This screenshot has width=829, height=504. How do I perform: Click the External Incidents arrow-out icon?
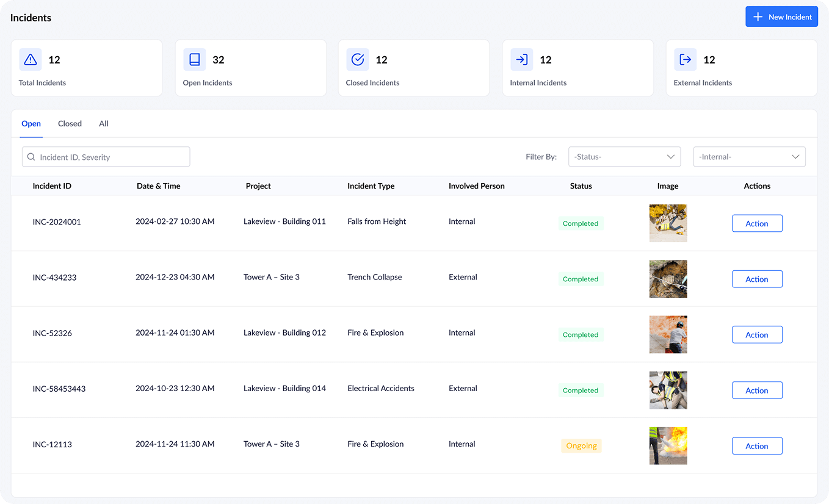pos(686,60)
